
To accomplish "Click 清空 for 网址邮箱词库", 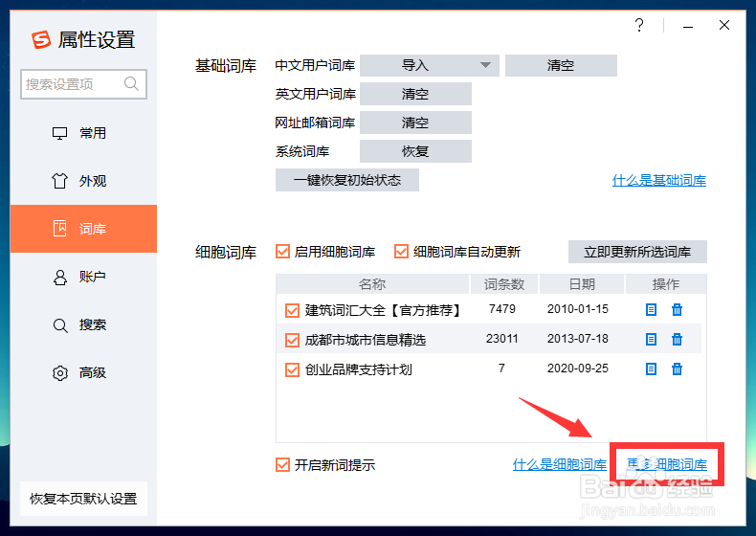I will pos(415,123).
